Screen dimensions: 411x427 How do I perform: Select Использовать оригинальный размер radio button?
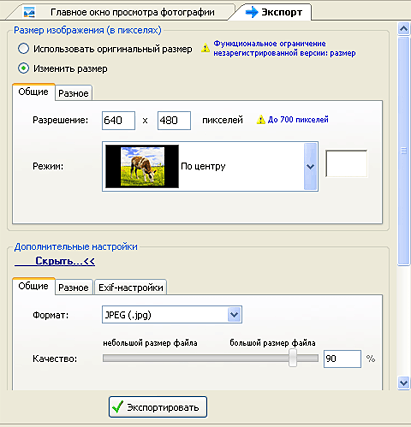point(23,49)
